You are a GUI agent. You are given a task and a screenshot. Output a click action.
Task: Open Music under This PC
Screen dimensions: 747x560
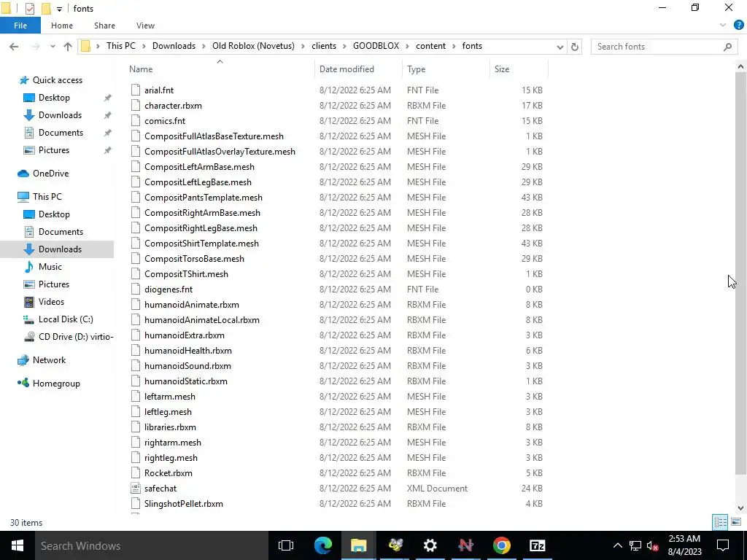pos(50,267)
